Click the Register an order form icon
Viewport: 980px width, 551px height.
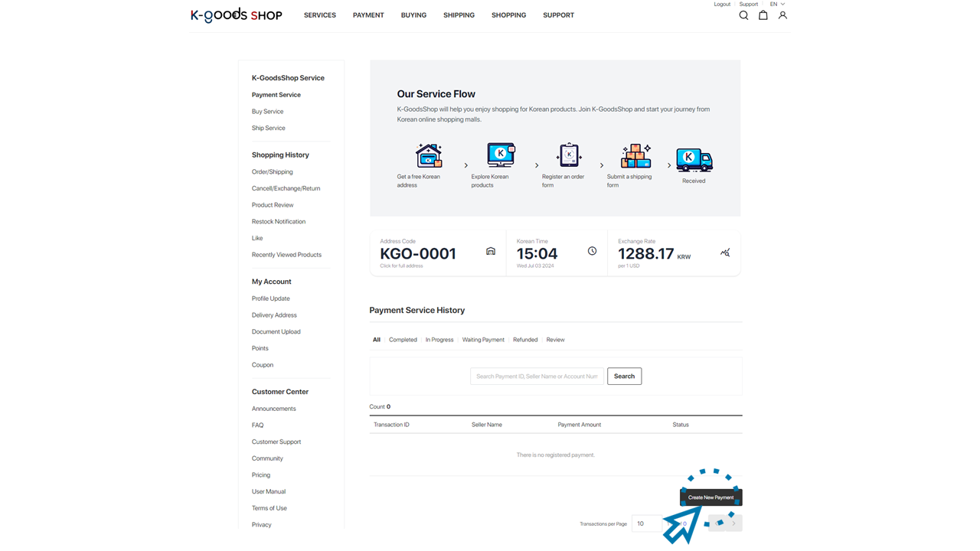569,155
